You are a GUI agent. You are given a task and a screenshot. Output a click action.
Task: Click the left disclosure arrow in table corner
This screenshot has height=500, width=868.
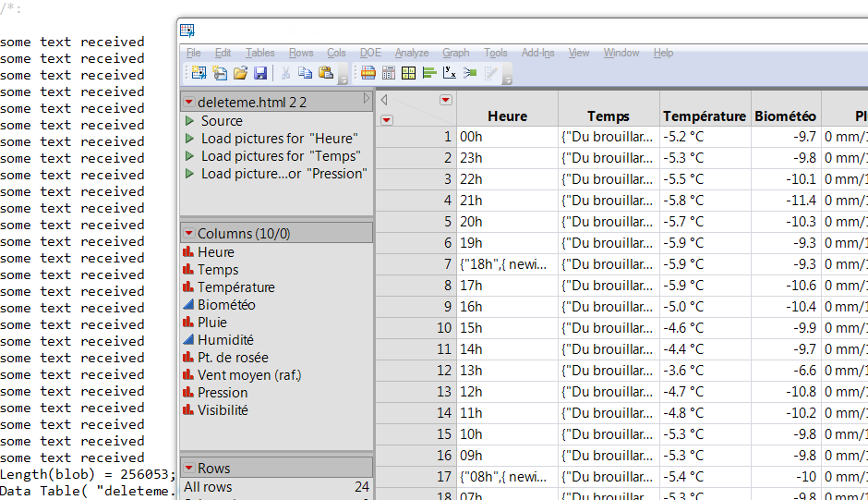[383, 100]
